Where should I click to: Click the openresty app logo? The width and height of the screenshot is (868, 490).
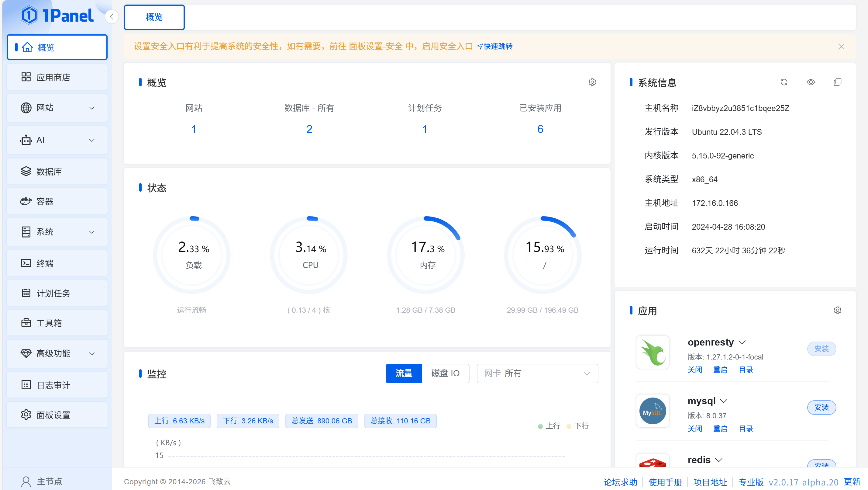652,352
